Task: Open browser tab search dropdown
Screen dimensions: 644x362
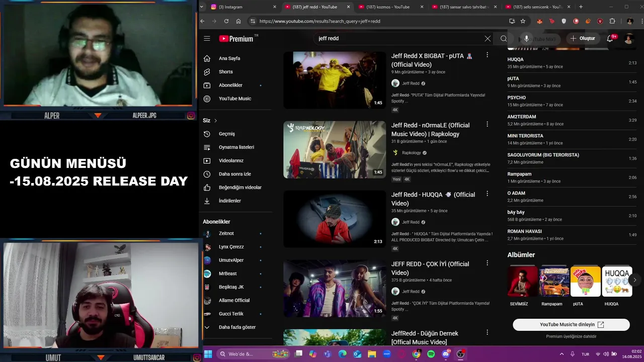Action: pyautogui.click(x=202, y=7)
